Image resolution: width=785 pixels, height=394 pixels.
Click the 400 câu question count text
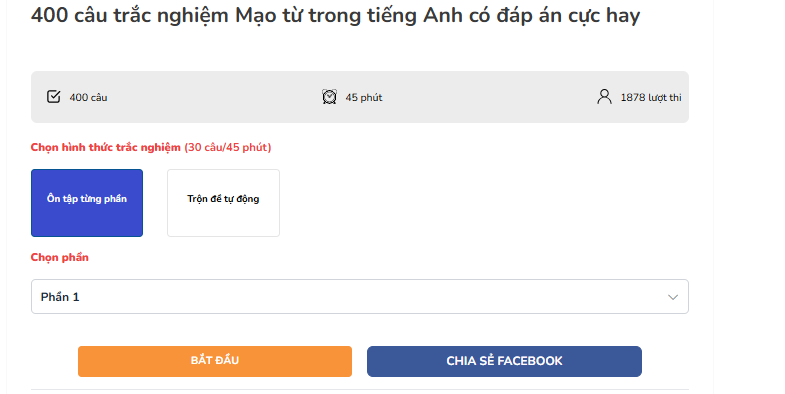[x=88, y=98]
